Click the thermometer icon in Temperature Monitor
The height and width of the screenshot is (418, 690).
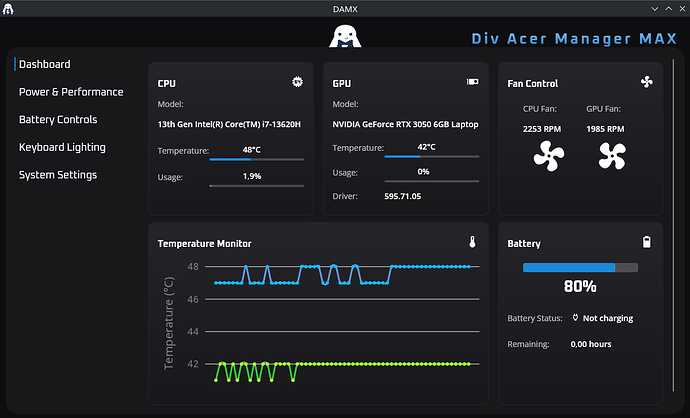472,242
